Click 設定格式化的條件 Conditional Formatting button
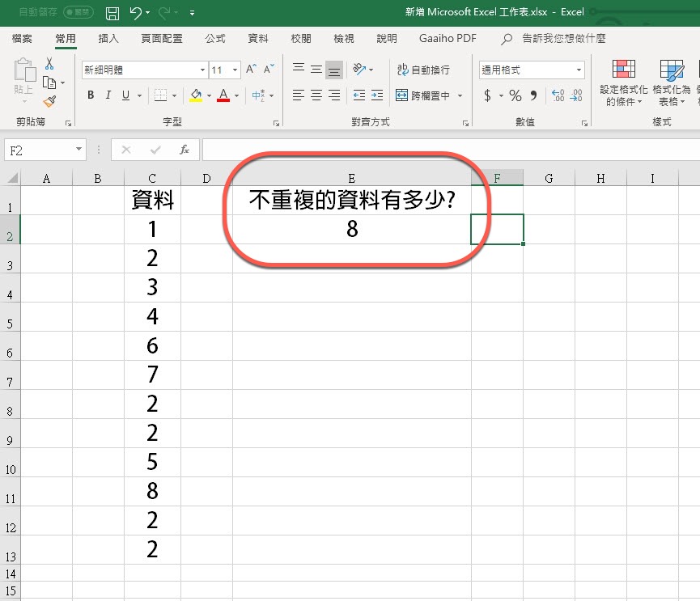 click(x=624, y=83)
